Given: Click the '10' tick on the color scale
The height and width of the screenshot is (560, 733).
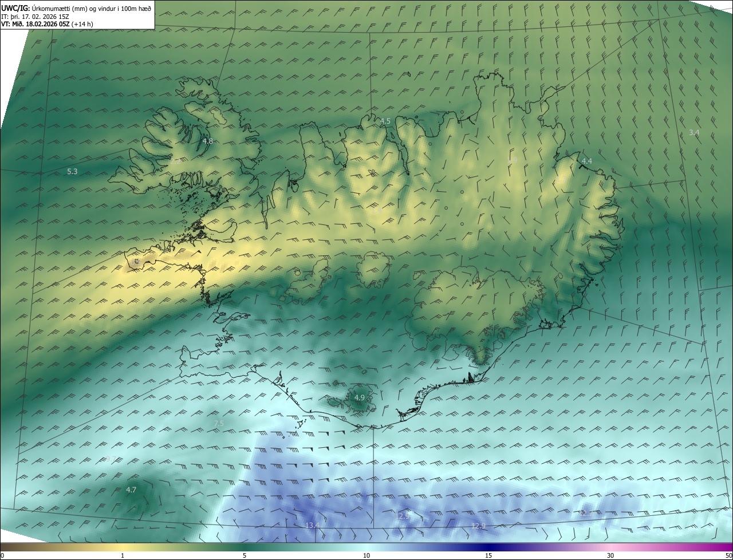Looking at the screenshot, I should pyautogui.click(x=366, y=555).
